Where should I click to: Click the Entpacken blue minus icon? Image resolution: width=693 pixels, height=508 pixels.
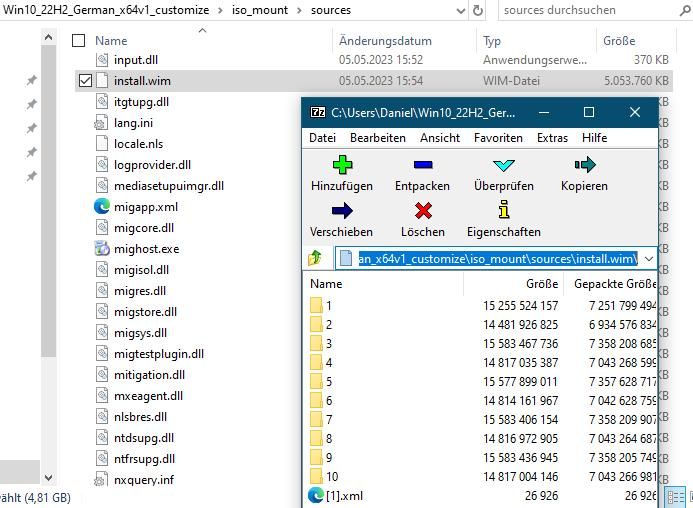423,165
